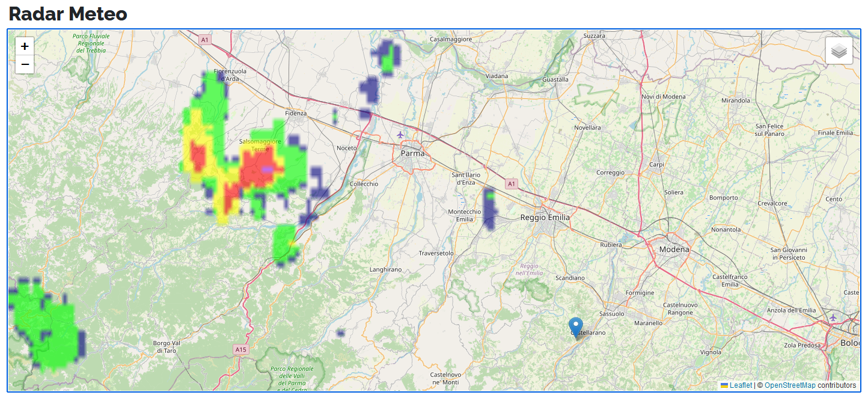Click the A1 shield near Sant'Ilario d'Enza

pyautogui.click(x=511, y=183)
